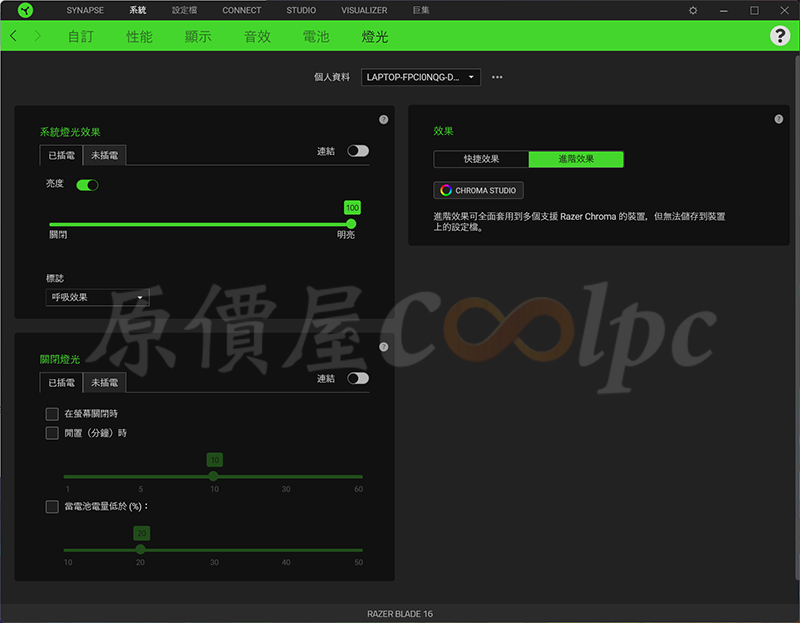800x623 pixels.
Task: Click the vertical scrollbar on right
Action: [x=797, y=316]
